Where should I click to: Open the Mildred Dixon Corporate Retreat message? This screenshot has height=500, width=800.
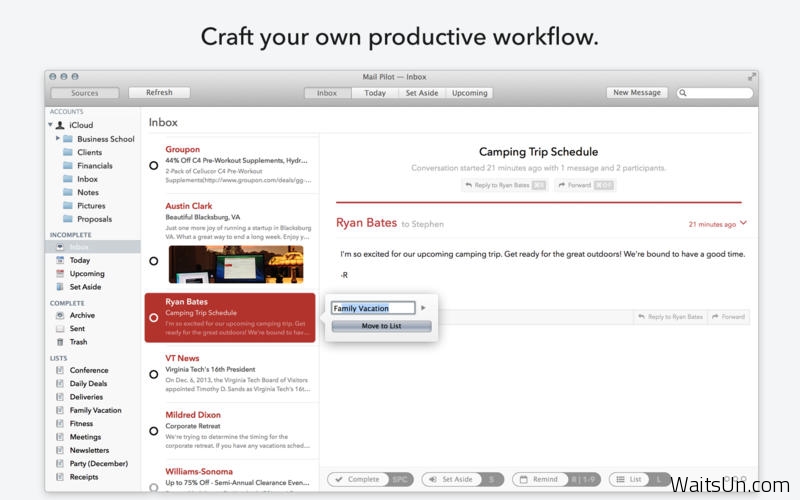click(x=232, y=431)
